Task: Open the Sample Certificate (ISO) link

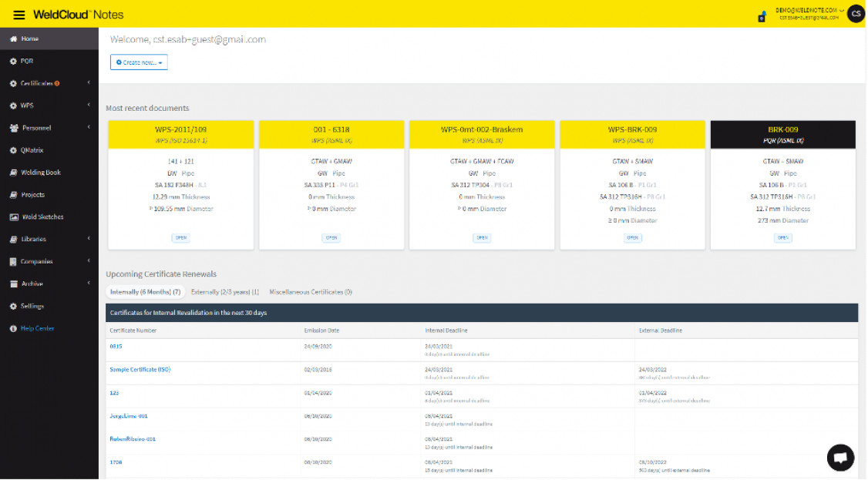Action: [x=140, y=369]
